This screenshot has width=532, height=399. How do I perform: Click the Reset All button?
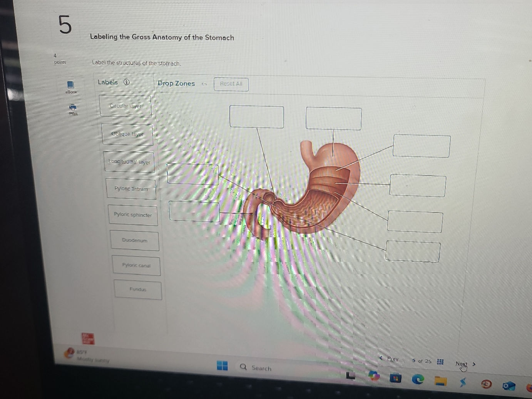pos(231,84)
